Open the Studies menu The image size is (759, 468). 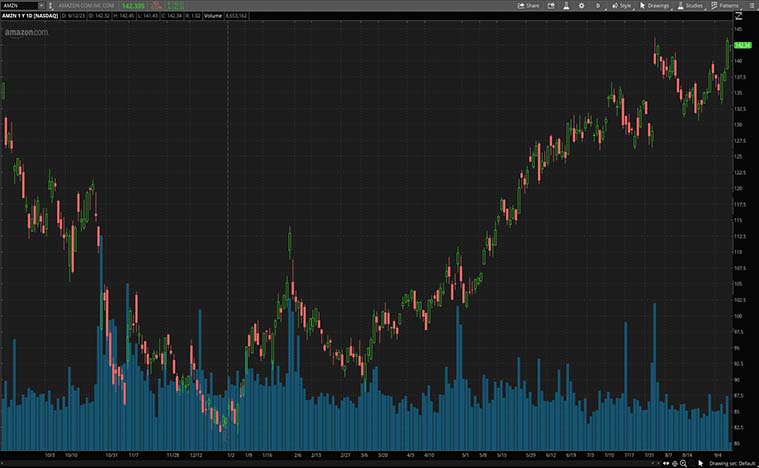click(690, 5)
